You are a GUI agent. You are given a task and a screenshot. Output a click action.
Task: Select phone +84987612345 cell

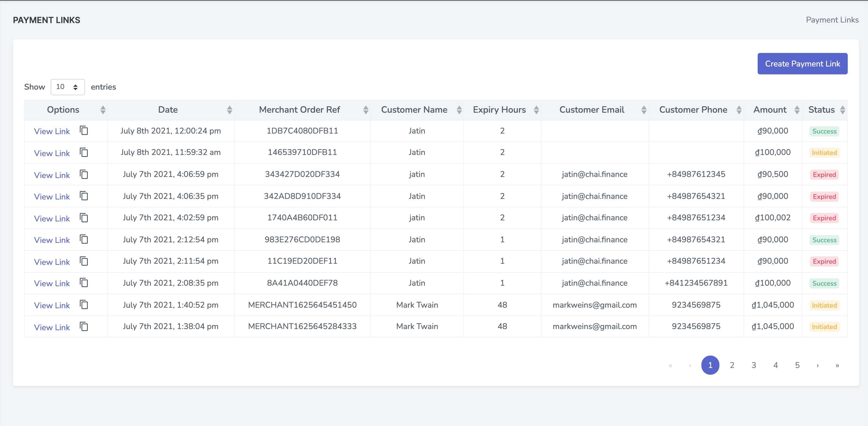click(x=696, y=174)
